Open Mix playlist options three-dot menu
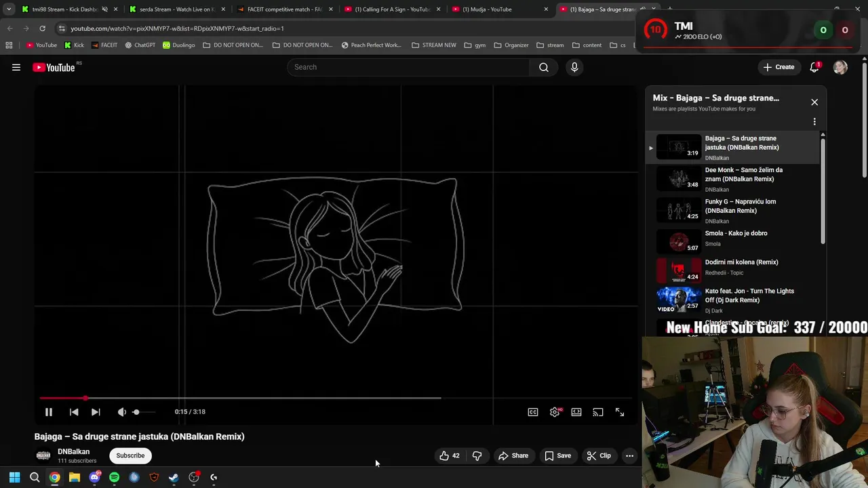Image resolution: width=868 pixels, height=488 pixels. click(814, 122)
